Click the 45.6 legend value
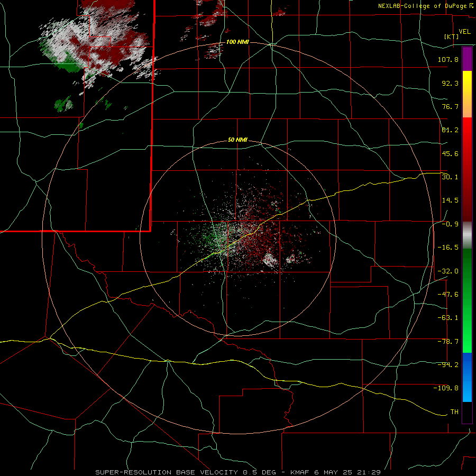Screen dimensions: 476x476 coord(450,153)
